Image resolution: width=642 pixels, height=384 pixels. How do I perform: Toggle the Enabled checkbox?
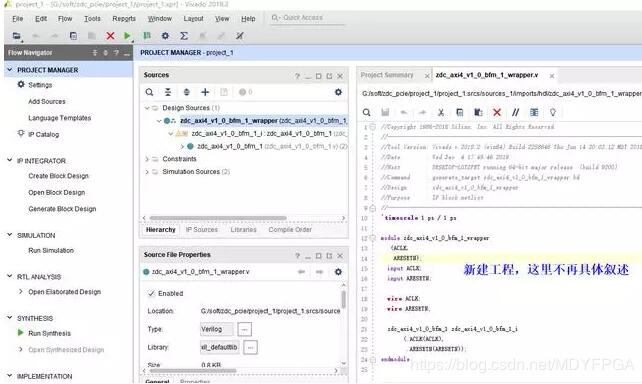(151, 293)
